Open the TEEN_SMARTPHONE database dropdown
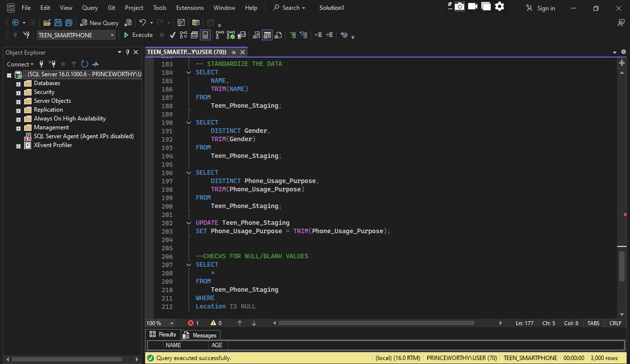The width and height of the screenshot is (630, 364). click(x=112, y=35)
